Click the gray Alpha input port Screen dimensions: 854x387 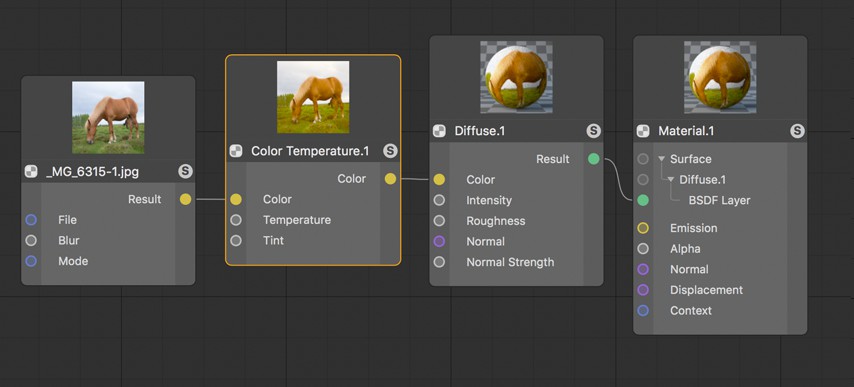point(643,249)
